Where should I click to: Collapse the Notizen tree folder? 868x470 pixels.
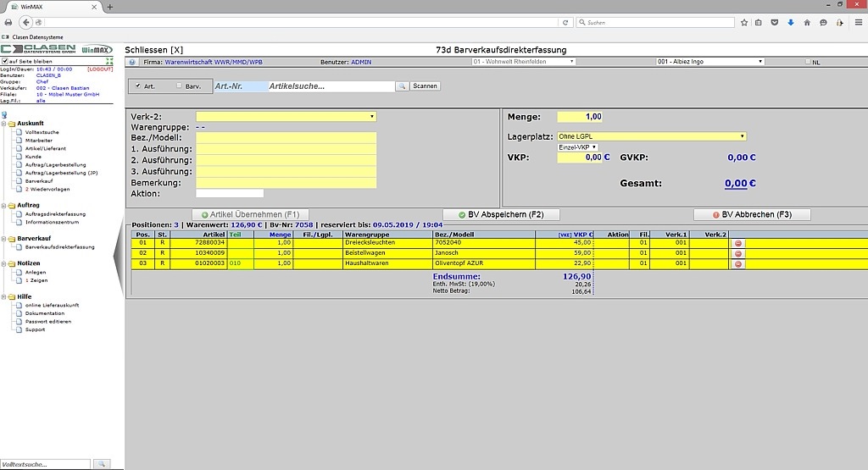tap(4, 263)
